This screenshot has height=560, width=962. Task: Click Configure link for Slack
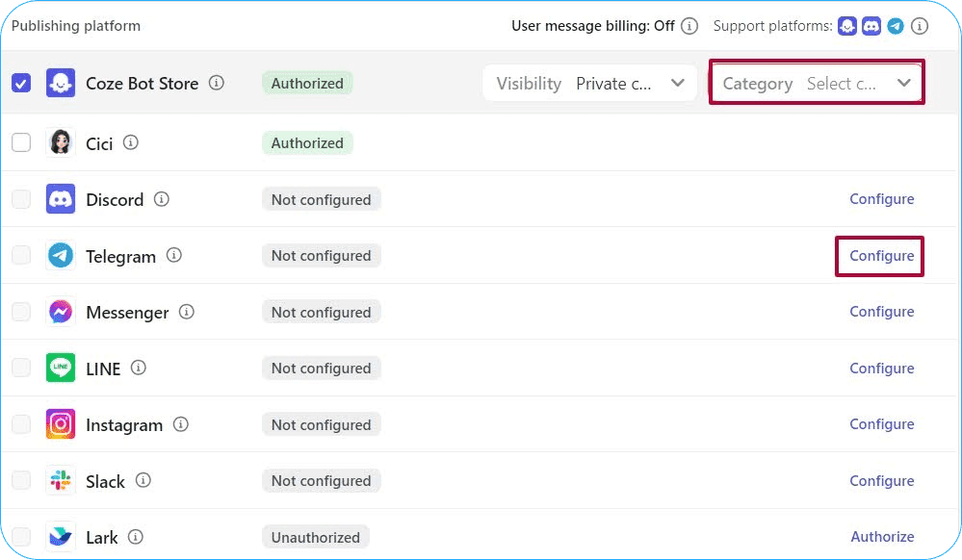coord(882,481)
